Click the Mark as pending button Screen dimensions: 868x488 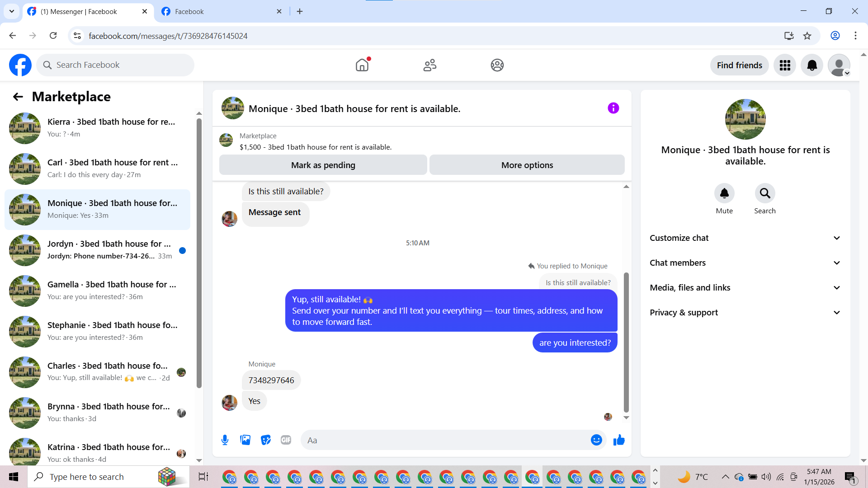tap(323, 165)
